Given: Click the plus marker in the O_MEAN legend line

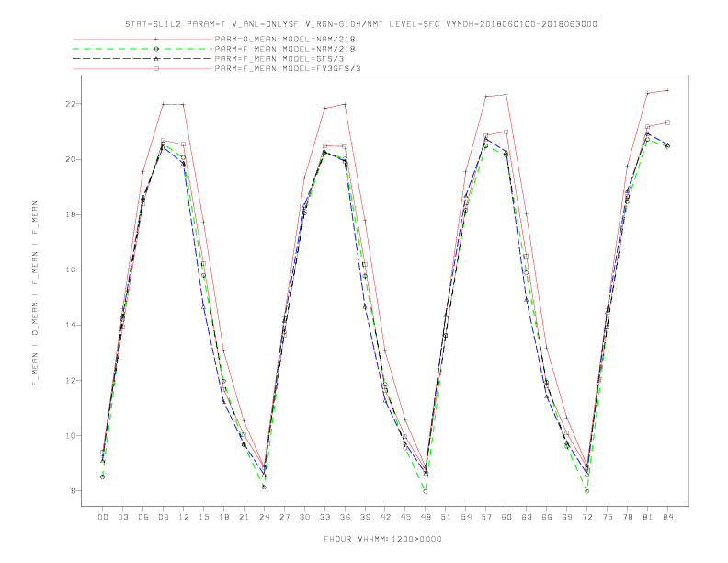Looking at the screenshot, I should click(156, 39).
